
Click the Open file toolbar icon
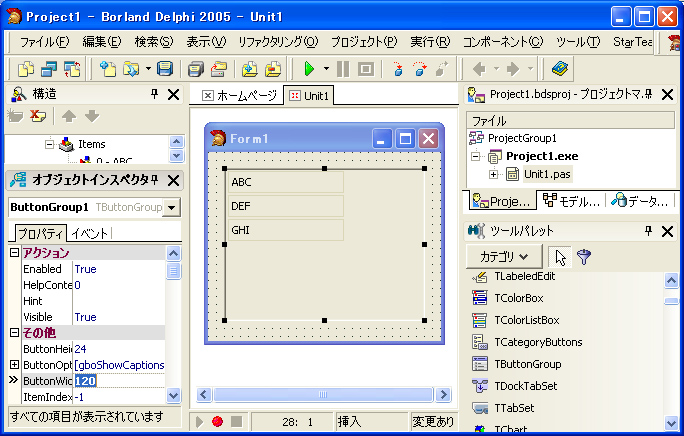click(130, 69)
